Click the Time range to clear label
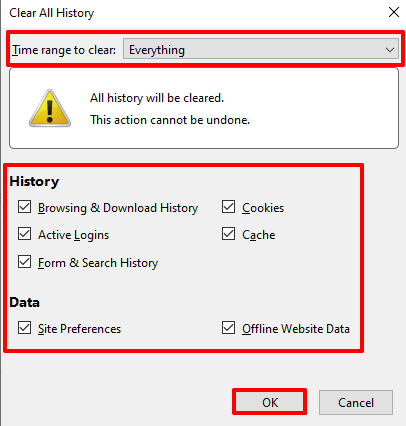406x426 pixels. tap(64, 50)
